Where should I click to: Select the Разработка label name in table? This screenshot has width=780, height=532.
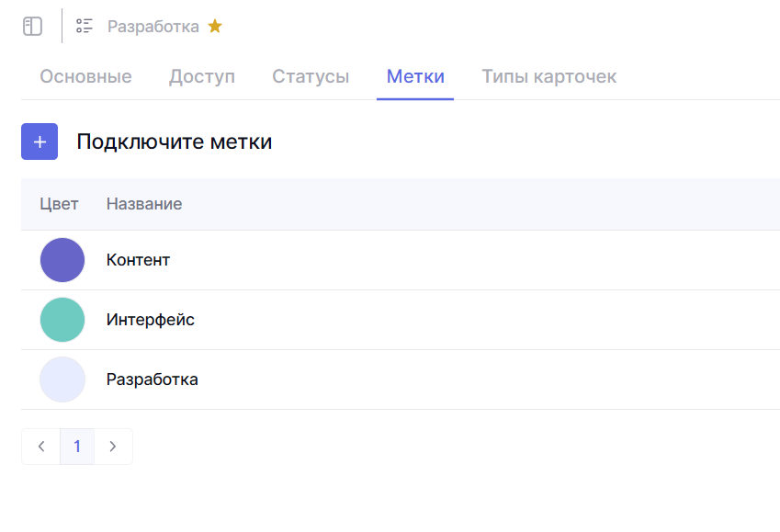tap(153, 379)
